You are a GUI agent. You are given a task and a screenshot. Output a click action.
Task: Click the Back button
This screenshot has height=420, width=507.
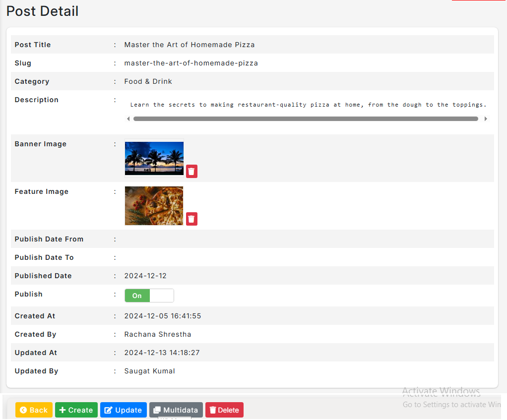[34, 410]
